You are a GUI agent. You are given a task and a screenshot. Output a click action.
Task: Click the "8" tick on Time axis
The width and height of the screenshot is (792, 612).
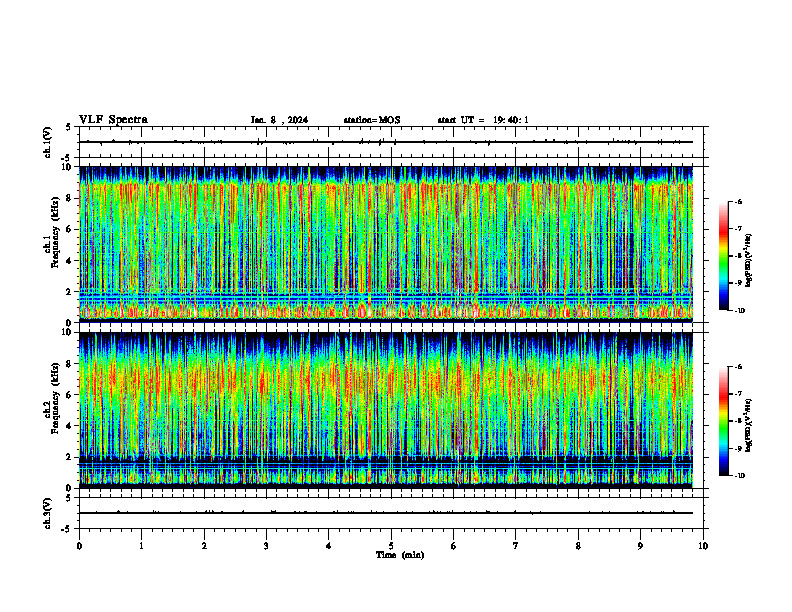[578, 546]
